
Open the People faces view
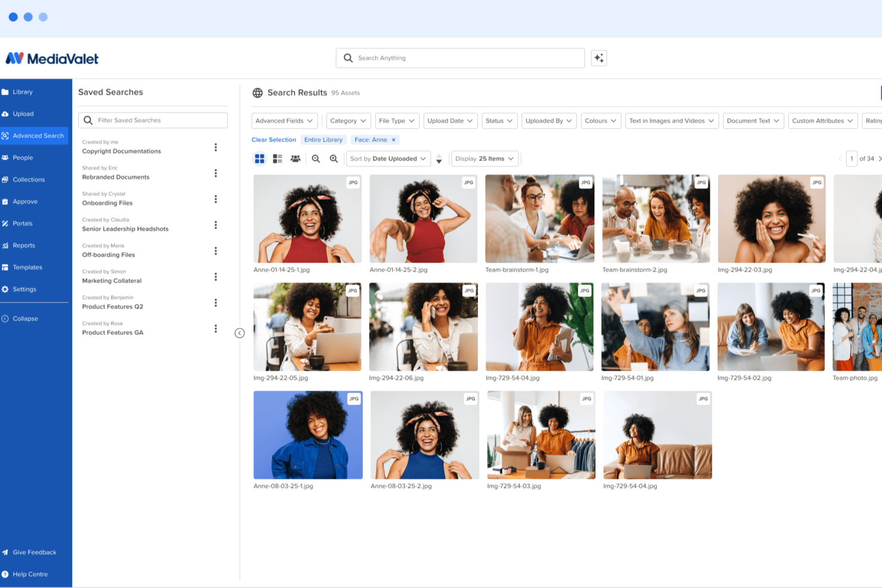[296, 158]
